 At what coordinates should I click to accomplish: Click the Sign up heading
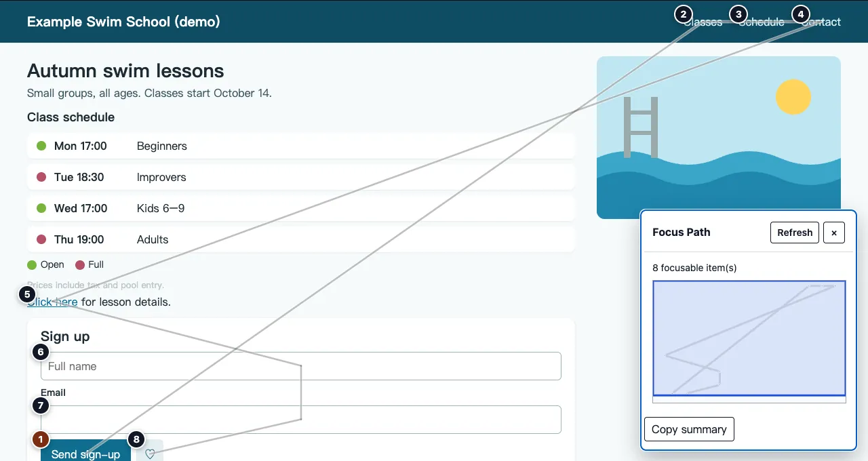point(65,336)
